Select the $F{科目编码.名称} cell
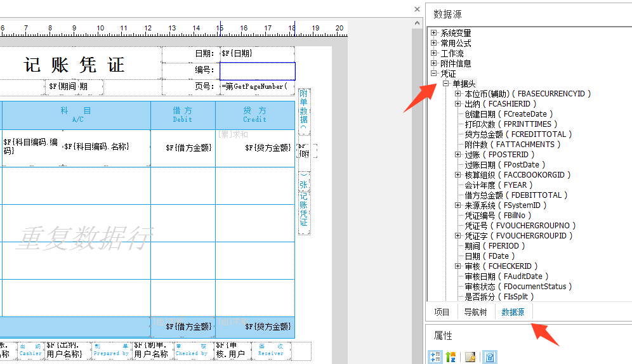The width and height of the screenshot is (632, 364). click(107, 147)
